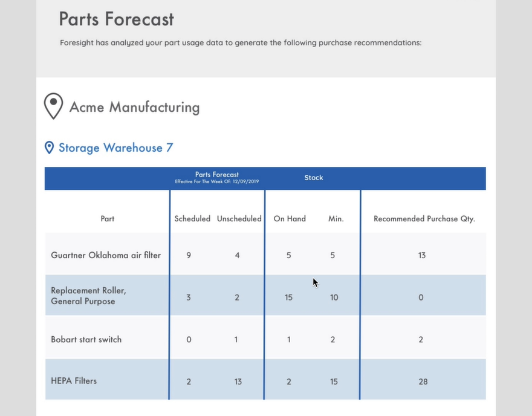Click Guartner air filter recommended quantity 13
Screen dimensions: 532x416
[x=421, y=255]
